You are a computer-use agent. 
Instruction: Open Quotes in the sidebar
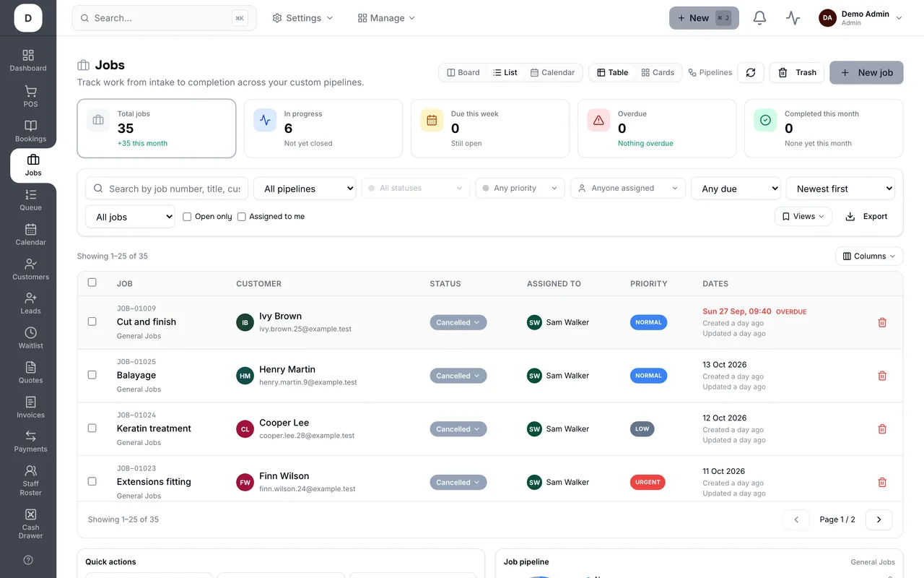pos(30,372)
